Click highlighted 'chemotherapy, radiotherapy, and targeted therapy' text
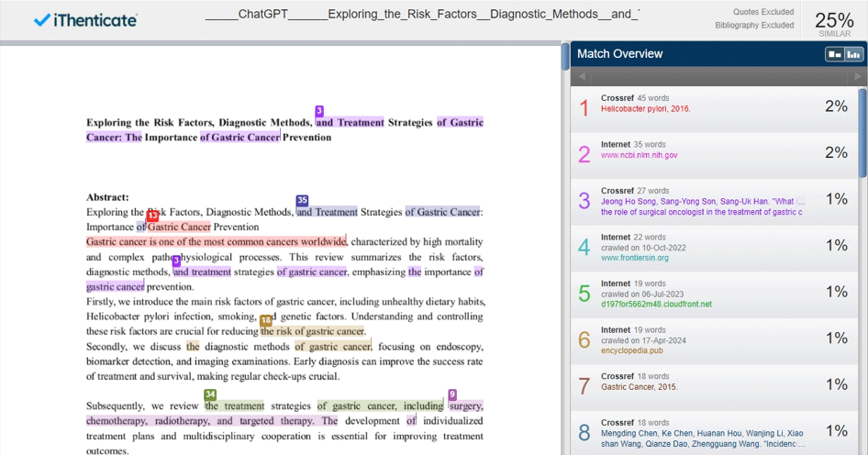 202,421
